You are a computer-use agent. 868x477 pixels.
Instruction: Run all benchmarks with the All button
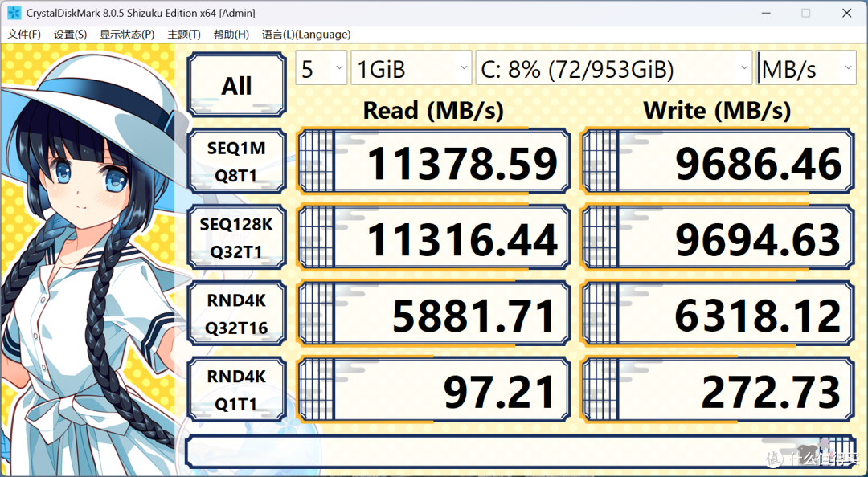click(237, 85)
